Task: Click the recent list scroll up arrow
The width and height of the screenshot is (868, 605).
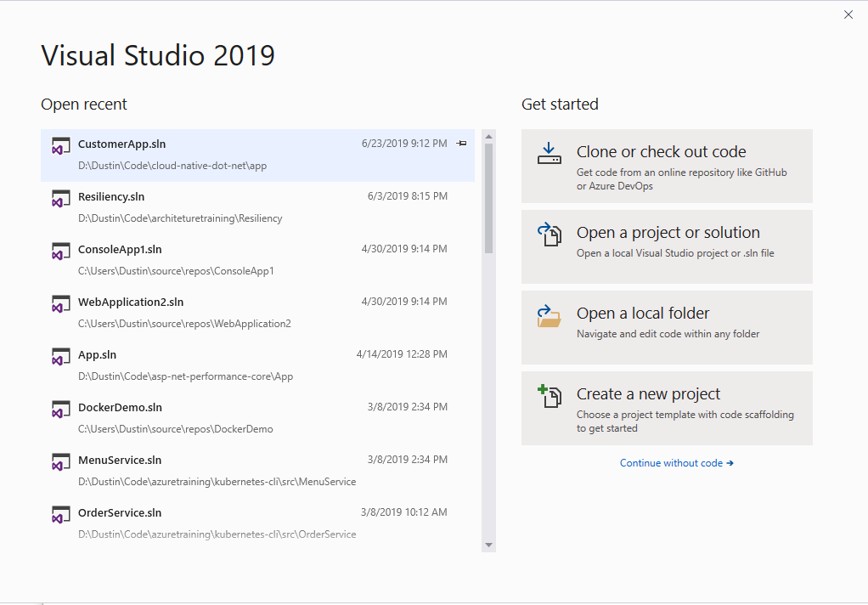Action: (x=489, y=136)
